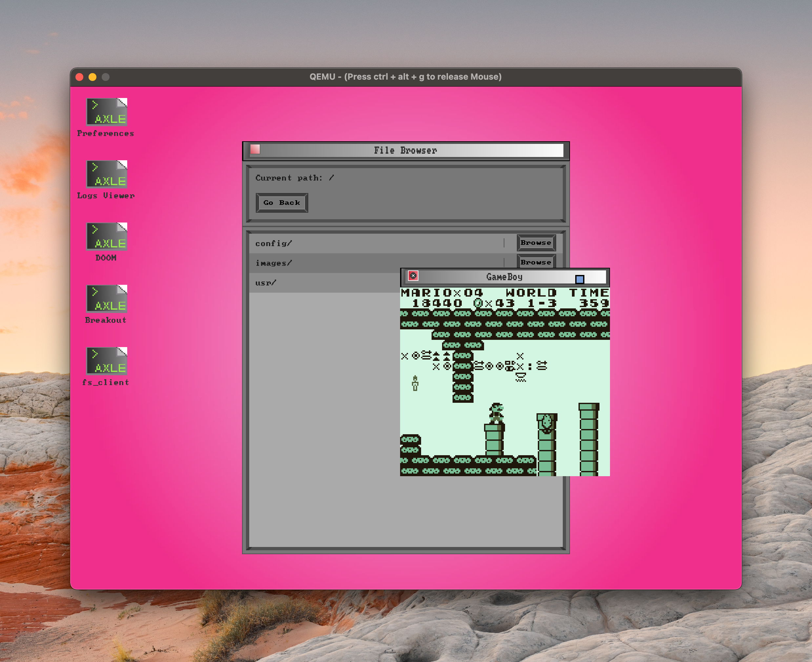
Task: Click Mario in the GameBoy screen
Action: (496, 413)
